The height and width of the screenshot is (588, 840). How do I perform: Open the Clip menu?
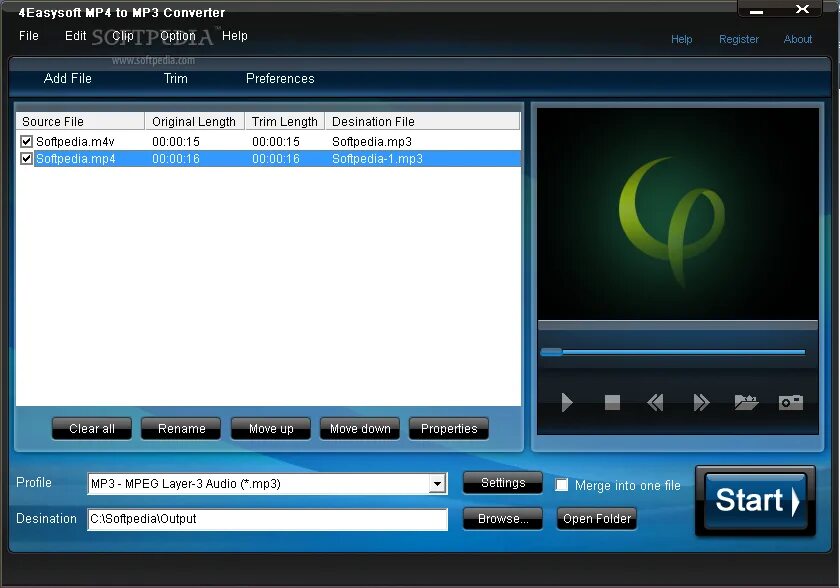(123, 36)
